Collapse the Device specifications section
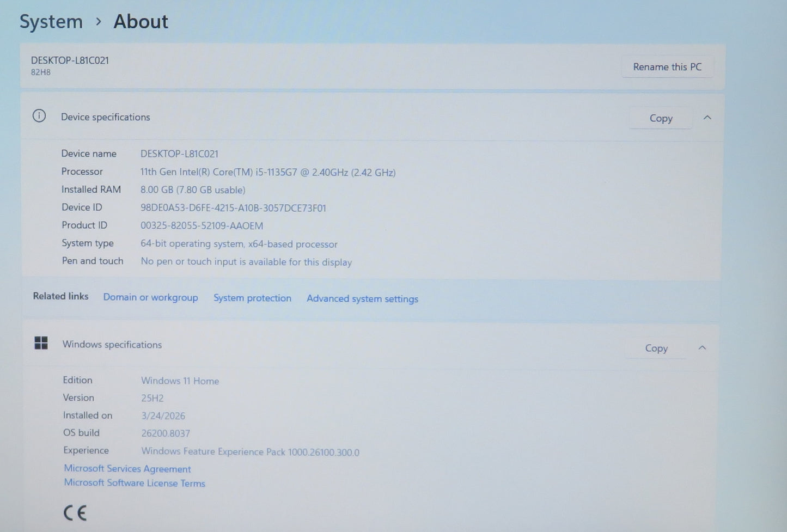 point(707,118)
